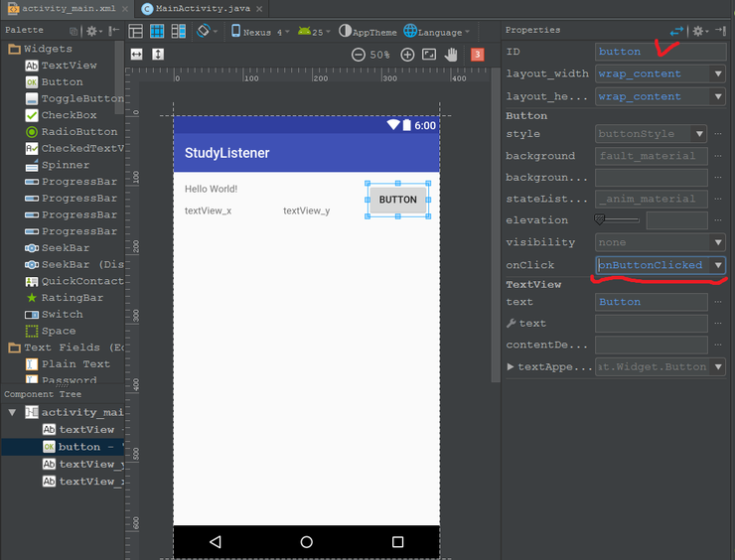Open the onClick dropdown
Viewport: 735px width, 560px height.
coord(718,265)
